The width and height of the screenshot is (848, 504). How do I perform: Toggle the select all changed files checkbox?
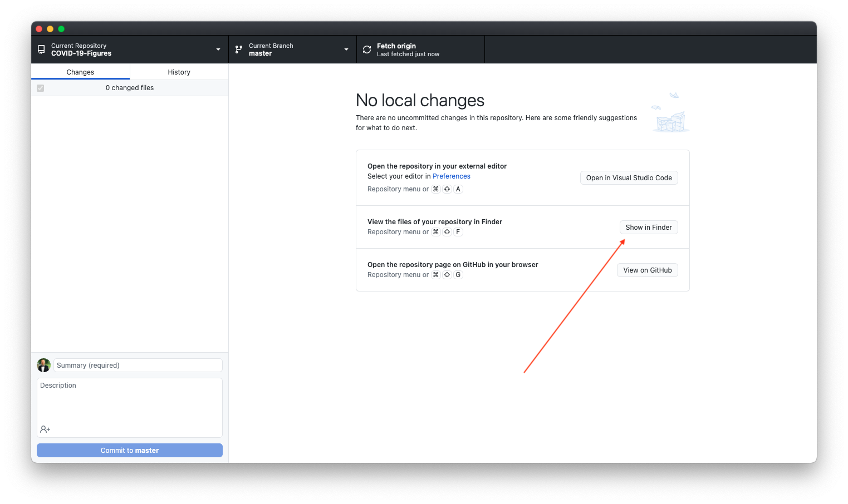coord(41,88)
